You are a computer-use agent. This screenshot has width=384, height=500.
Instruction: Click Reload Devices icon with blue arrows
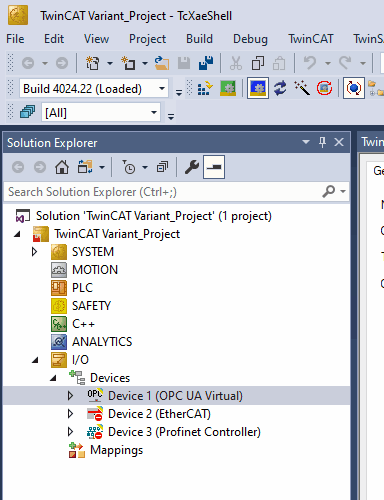[280, 88]
